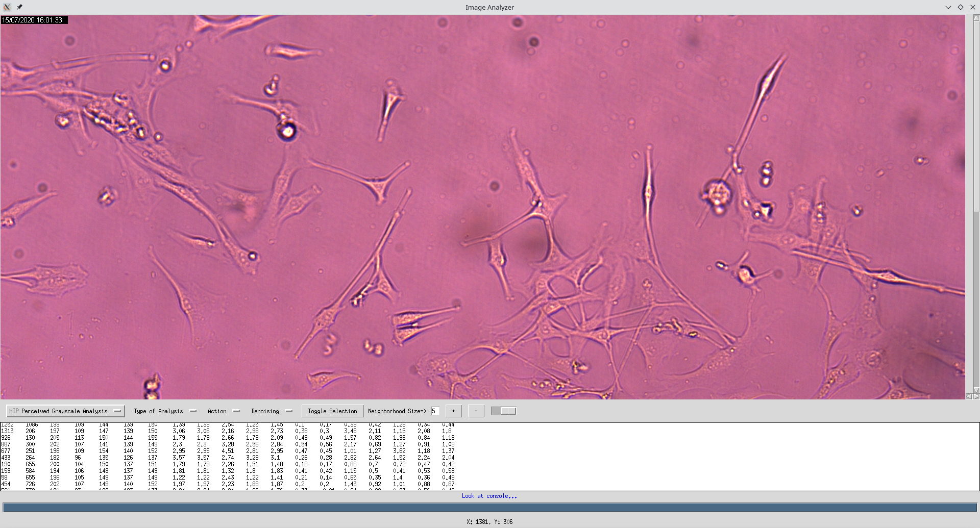Expand the Type of Analysis menu
Image resolution: width=980 pixels, height=528 pixels.
(164, 411)
